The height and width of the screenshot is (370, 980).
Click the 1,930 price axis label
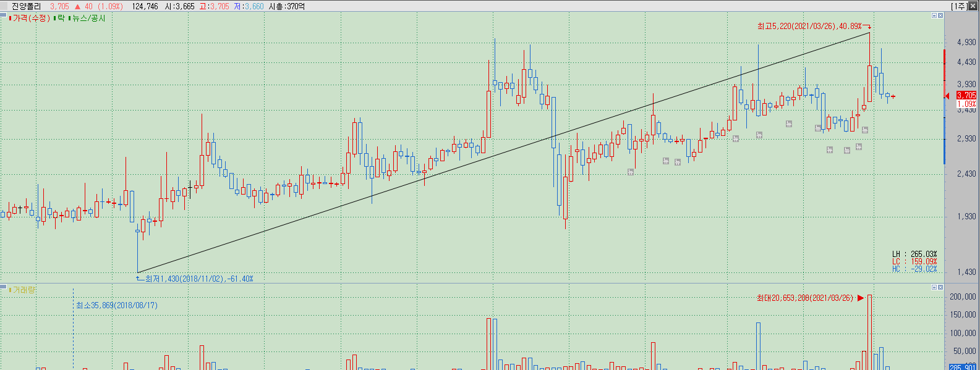point(966,217)
